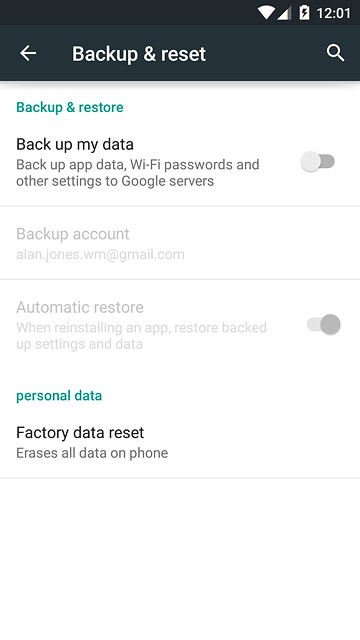
Task: Tap the Backup & restore section header
Action: click(70, 107)
